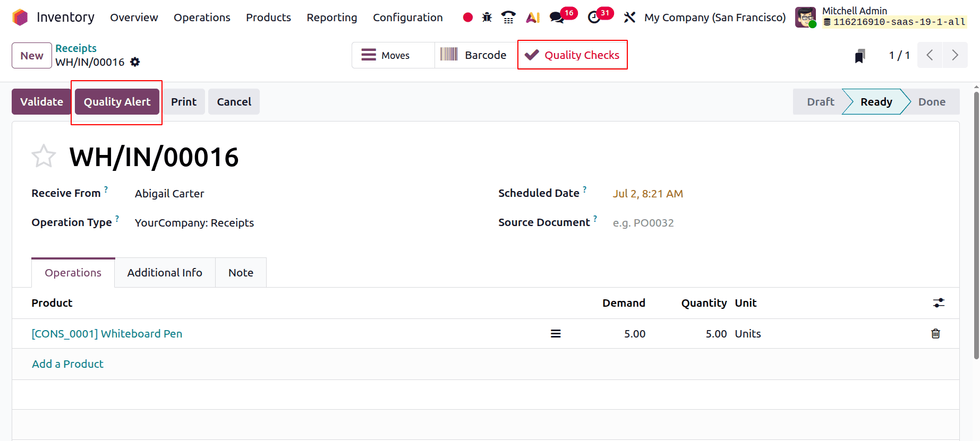The image size is (980, 441).
Task: Sort by the Demand column header
Action: (624, 303)
